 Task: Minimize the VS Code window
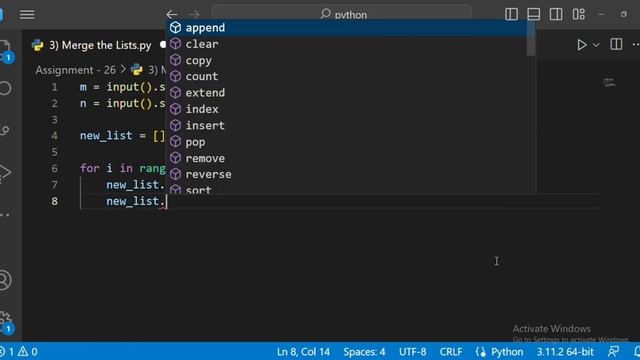point(601,14)
